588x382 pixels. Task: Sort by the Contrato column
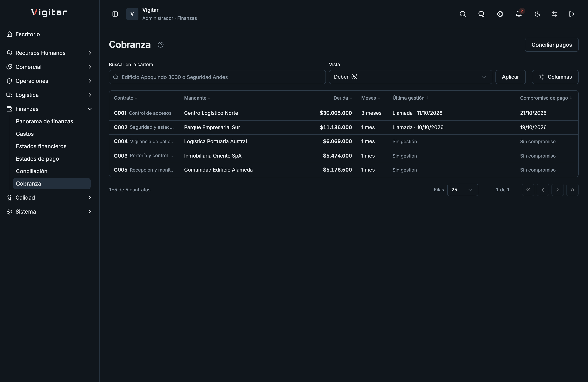pos(125,98)
